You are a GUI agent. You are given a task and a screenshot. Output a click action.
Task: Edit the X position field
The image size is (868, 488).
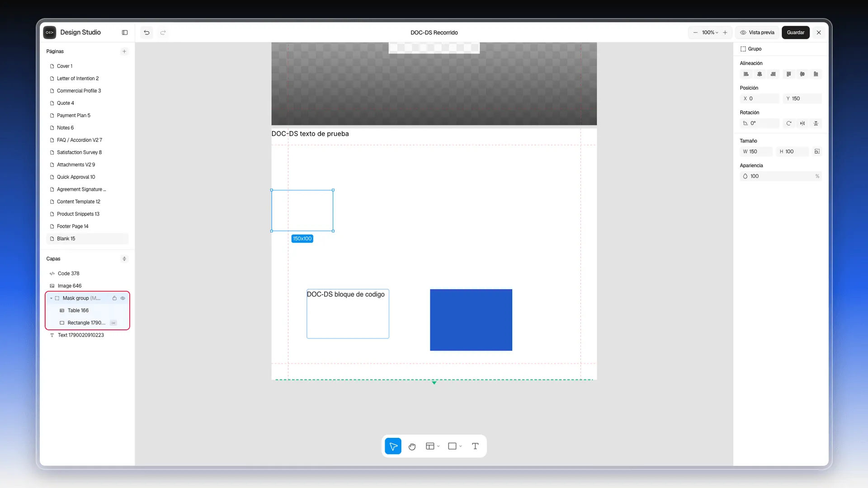click(x=759, y=99)
